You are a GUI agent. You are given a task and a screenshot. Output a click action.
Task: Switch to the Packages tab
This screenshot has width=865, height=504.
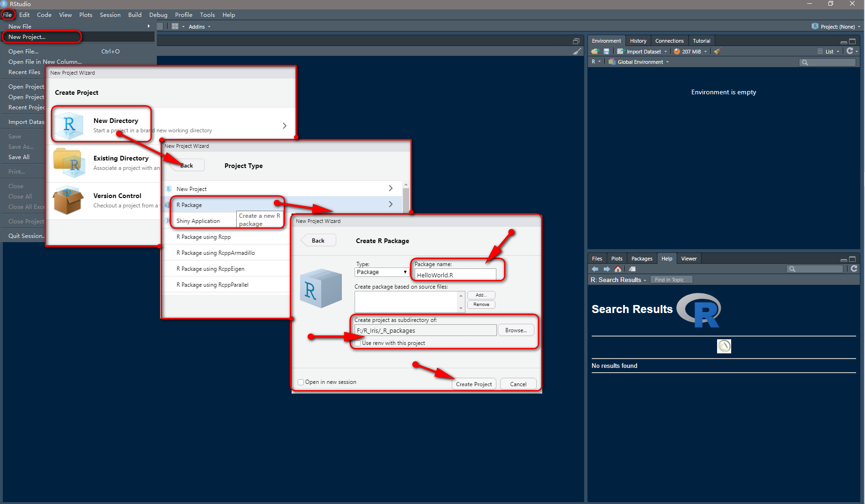(641, 259)
